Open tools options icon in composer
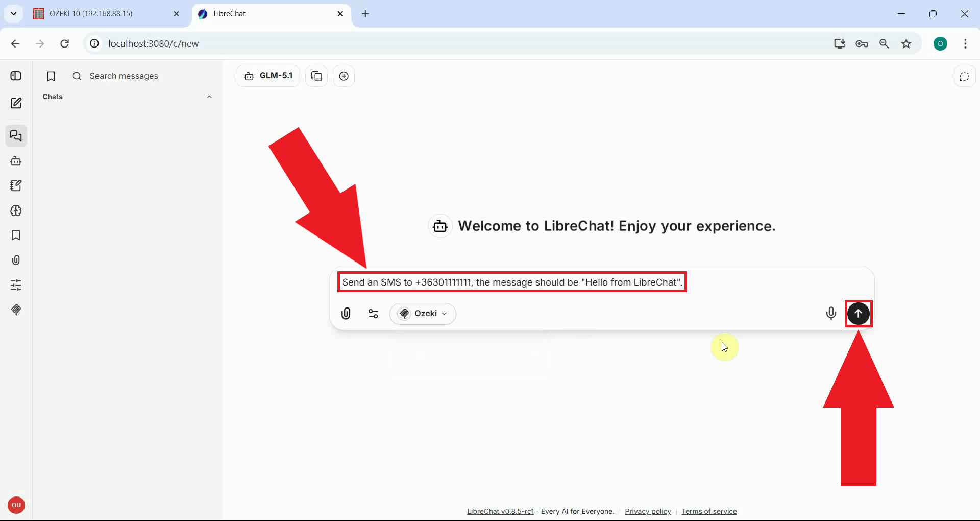 373,314
